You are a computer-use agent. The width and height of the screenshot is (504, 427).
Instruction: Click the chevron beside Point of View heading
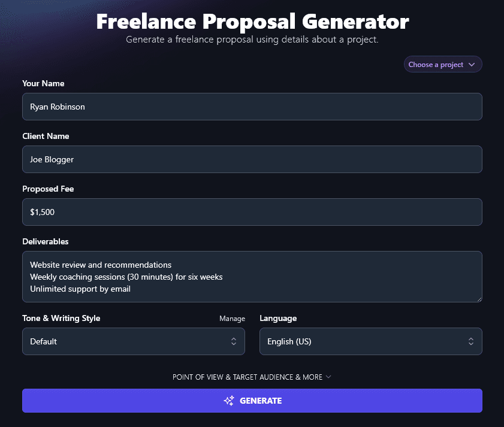point(328,377)
